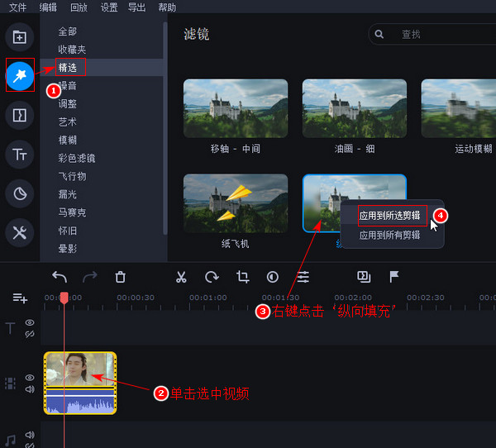The image size is (496, 448).
Task: Add a marker with flag icon
Action: (393, 277)
